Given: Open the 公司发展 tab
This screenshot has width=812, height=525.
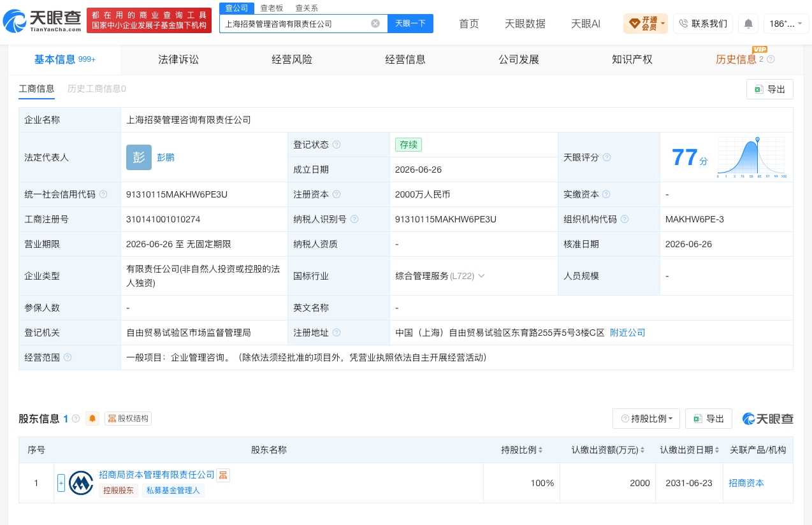Looking at the screenshot, I should click(x=519, y=59).
